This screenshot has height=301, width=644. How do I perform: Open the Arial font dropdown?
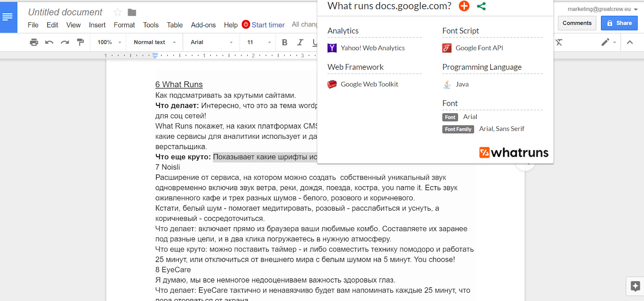pos(212,42)
